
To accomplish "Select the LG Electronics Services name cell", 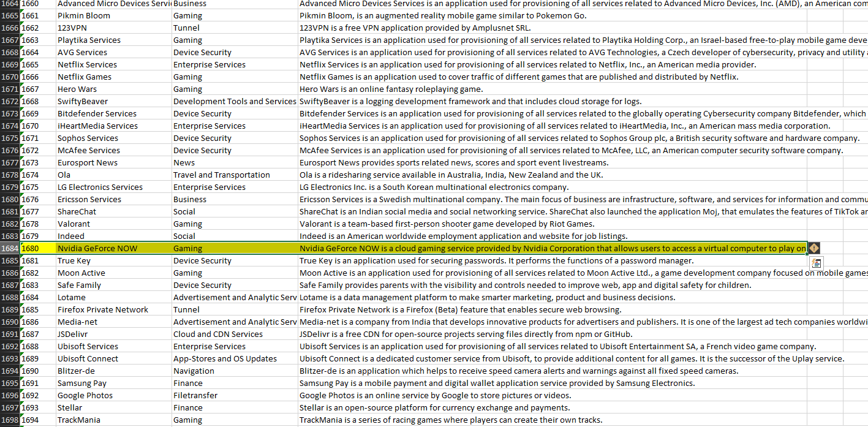I will point(114,187).
